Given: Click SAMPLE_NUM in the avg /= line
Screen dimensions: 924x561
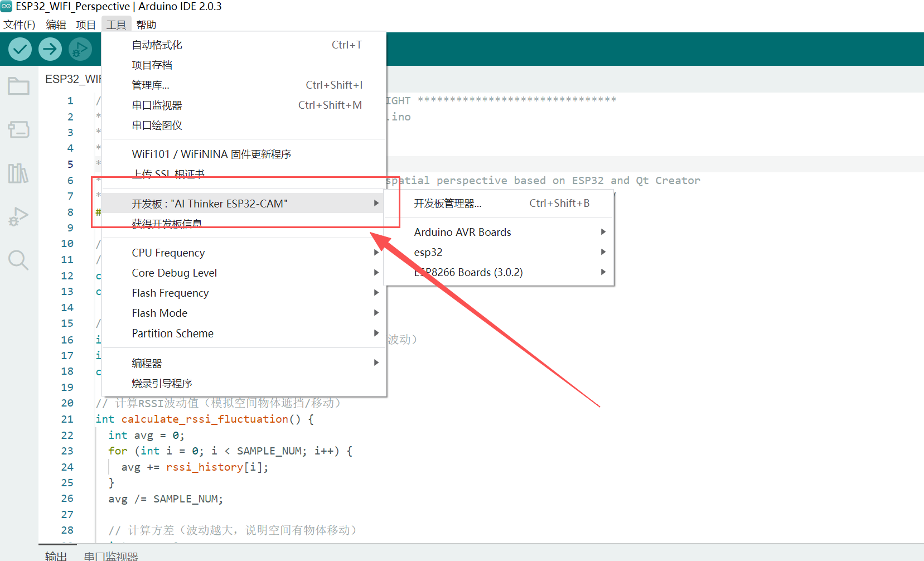Looking at the screenshot, I should tap(186, 499).
